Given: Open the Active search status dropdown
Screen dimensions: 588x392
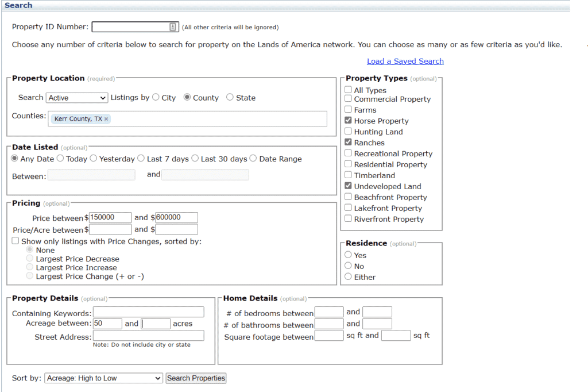Looking at the screenshot, I should [76, 98].
